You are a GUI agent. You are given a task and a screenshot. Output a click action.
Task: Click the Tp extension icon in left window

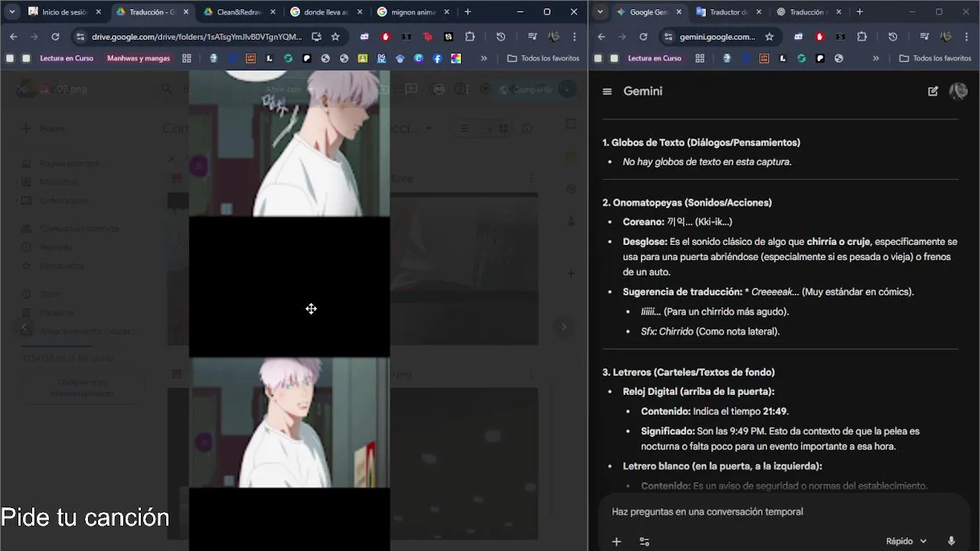[428, 37]
